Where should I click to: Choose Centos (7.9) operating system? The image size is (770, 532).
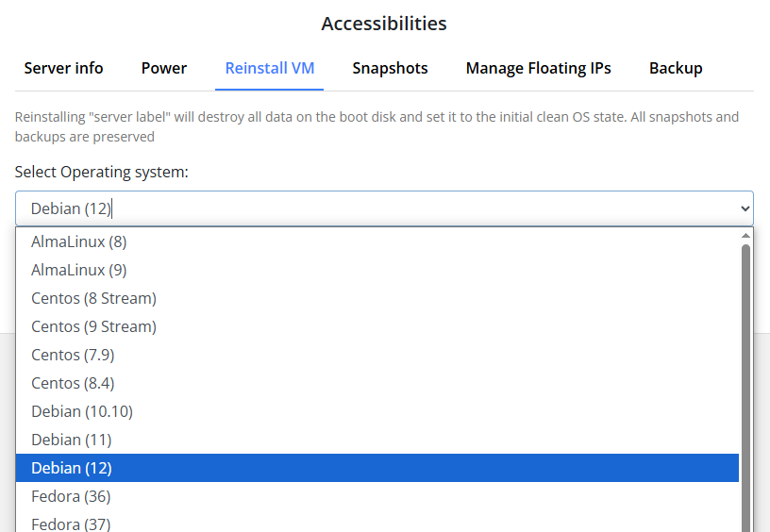coord(73,355)
